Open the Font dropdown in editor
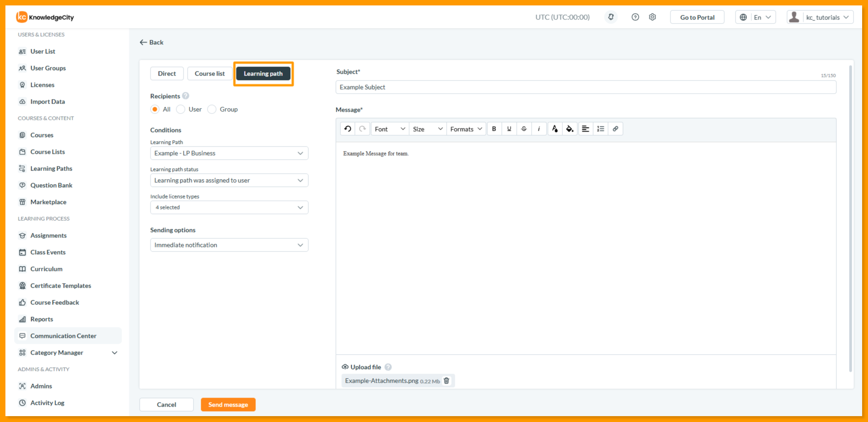Screen dimensions: 868x422 pyautogui.click(x=390, y=129)
